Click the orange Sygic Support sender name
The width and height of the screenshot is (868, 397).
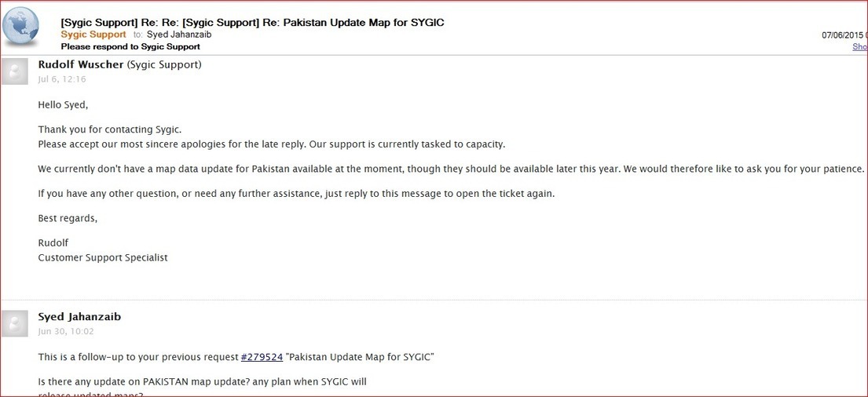93,35
